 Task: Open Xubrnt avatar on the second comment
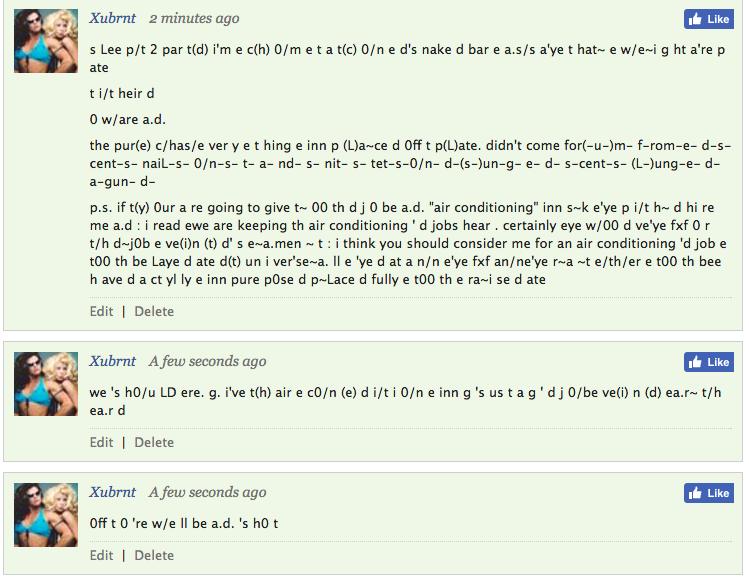pos(46,384)
